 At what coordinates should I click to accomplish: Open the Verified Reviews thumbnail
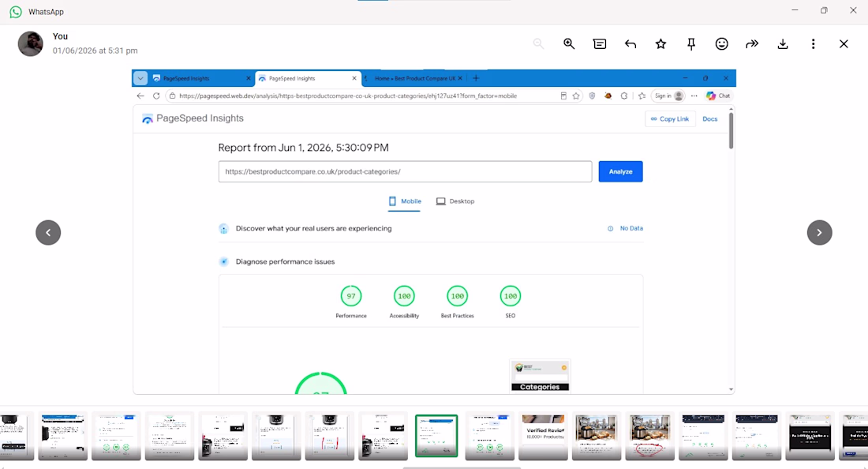pos(543,437)
